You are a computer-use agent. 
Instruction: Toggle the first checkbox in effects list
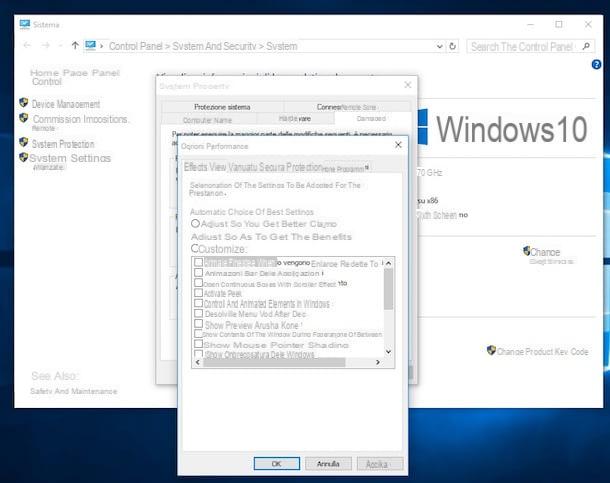(x=198, y=262)
